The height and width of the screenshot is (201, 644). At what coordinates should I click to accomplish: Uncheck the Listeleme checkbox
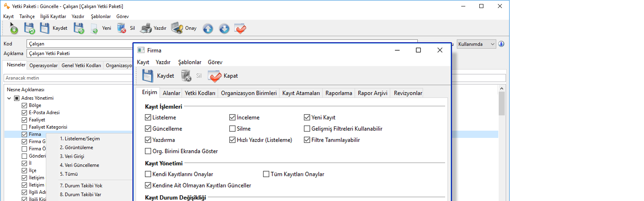point(148,117)
